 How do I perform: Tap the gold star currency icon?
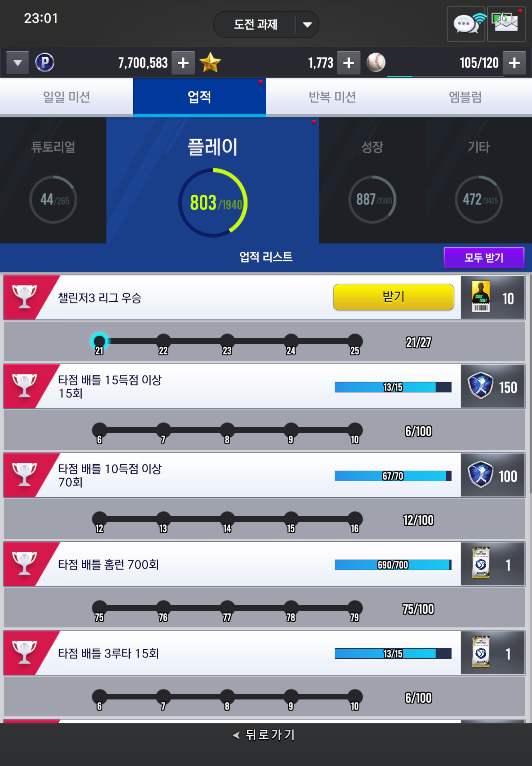210,62
